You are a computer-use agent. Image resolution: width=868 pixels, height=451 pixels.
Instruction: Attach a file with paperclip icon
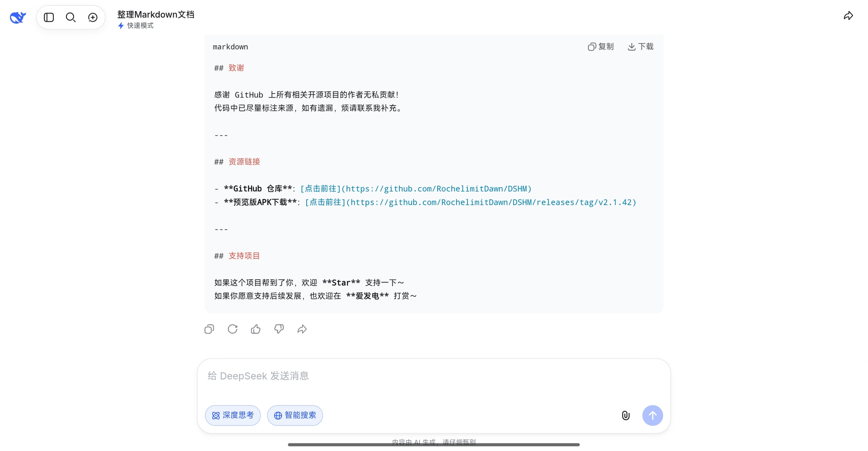tap(626, 415)
